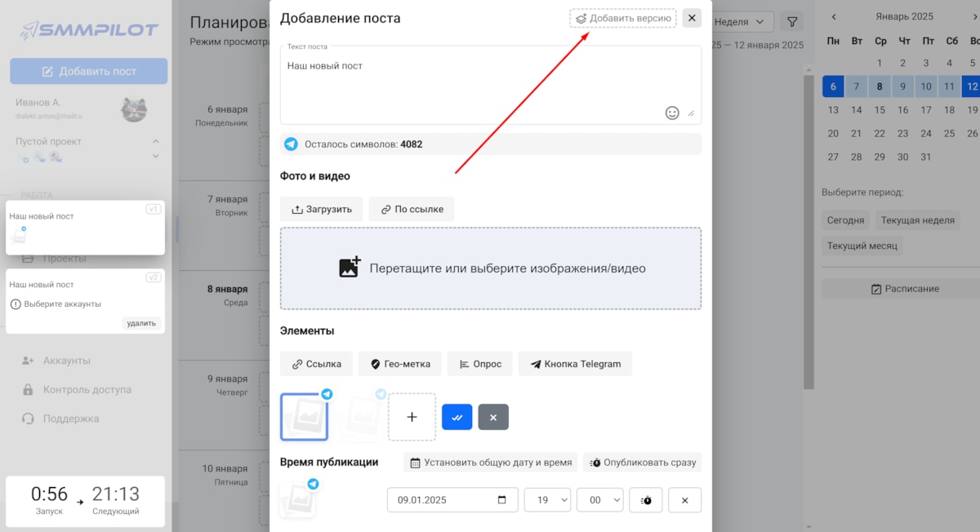Go to previous month in calendar
This screenshot has width=980, height=532.
(x=833, y=16)
